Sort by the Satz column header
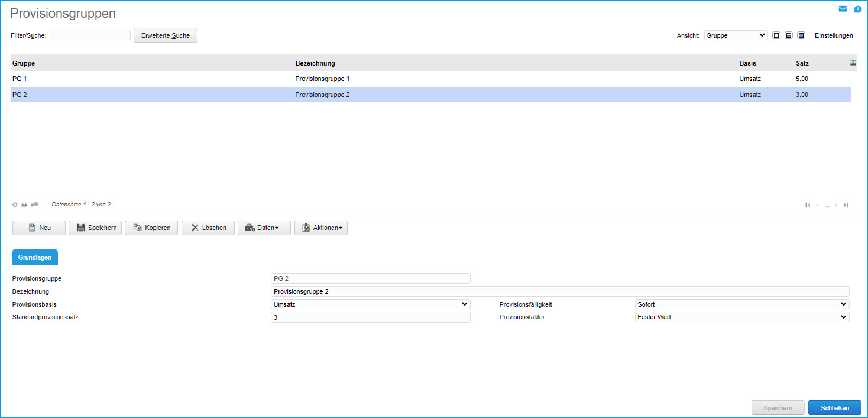 (x=802, y=63)
